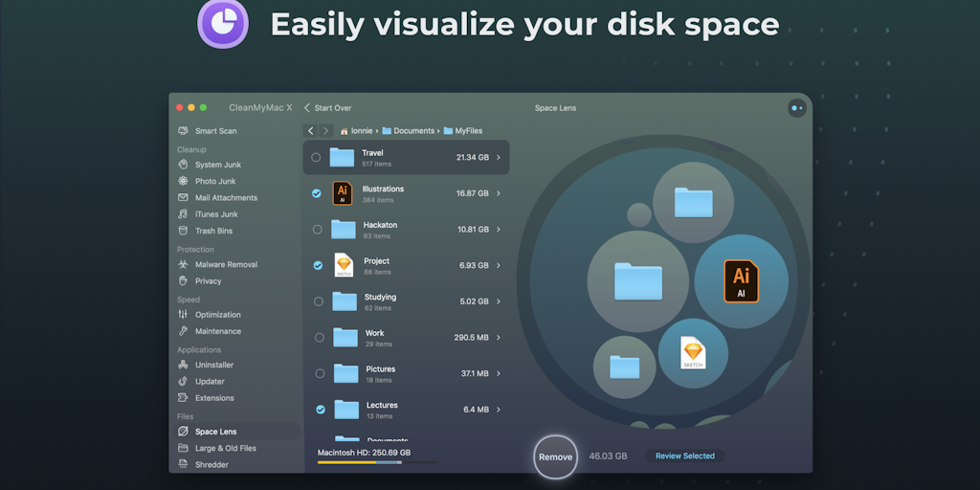Expand the Pictures folder chevron

point(498,374)
